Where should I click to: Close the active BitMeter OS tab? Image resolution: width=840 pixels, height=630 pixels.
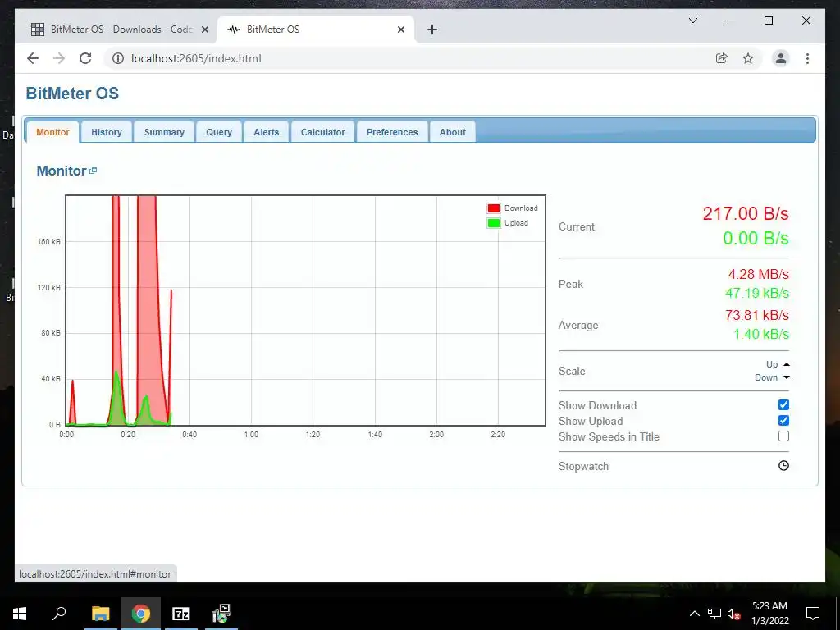(400, 30)
